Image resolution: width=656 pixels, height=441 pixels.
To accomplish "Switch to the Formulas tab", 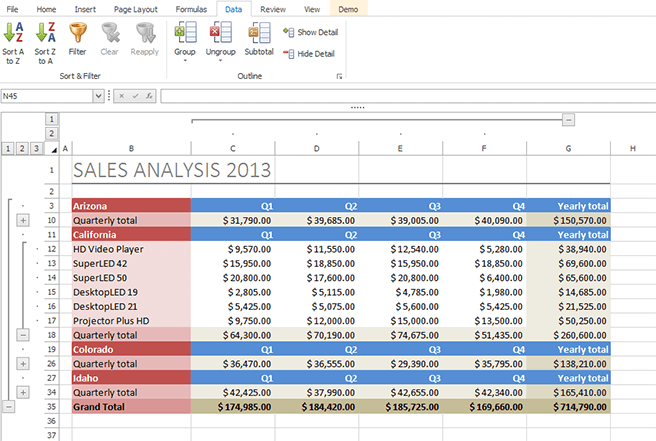I will click(191, 8).
